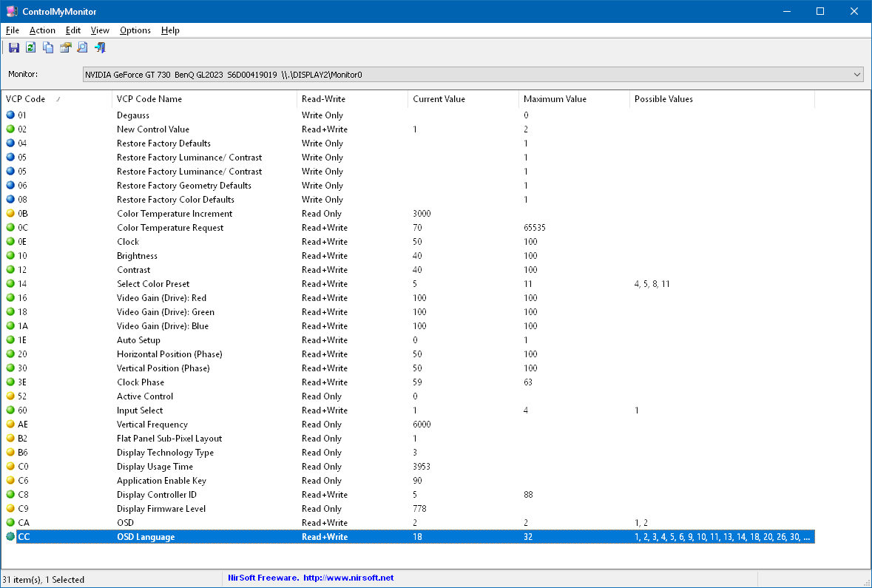Click the Copy Selected Items toolbar icon
This screenshot has height=588, width=872.
pyautogui.click(x=48, y=48)
